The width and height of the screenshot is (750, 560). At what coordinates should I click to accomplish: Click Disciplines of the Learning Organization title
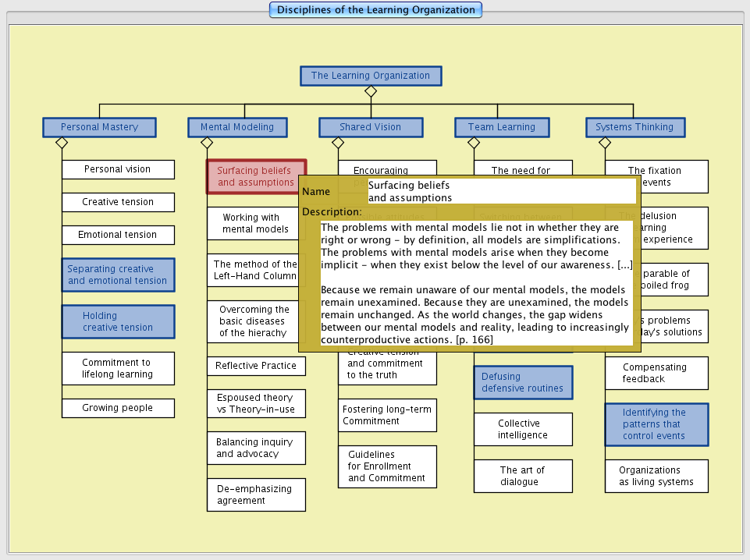[375, 10]
